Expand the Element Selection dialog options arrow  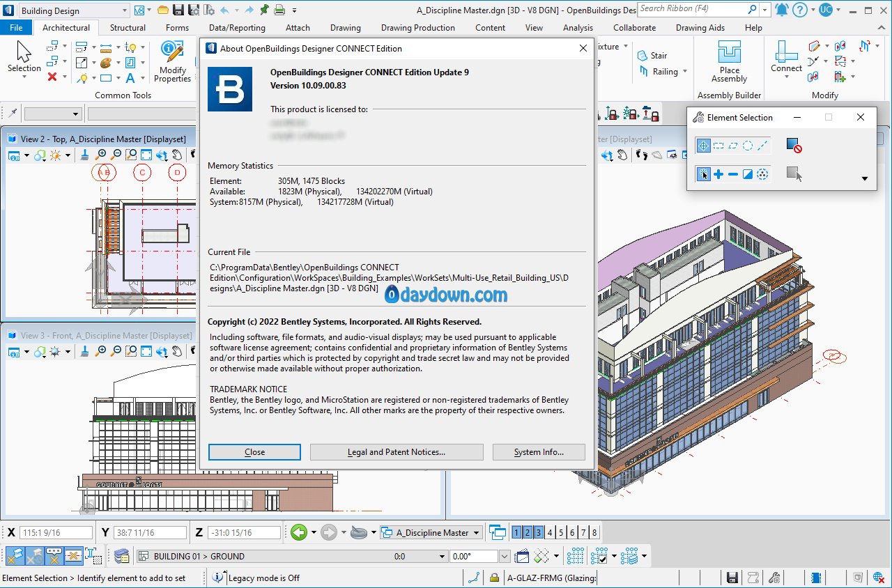865,179
